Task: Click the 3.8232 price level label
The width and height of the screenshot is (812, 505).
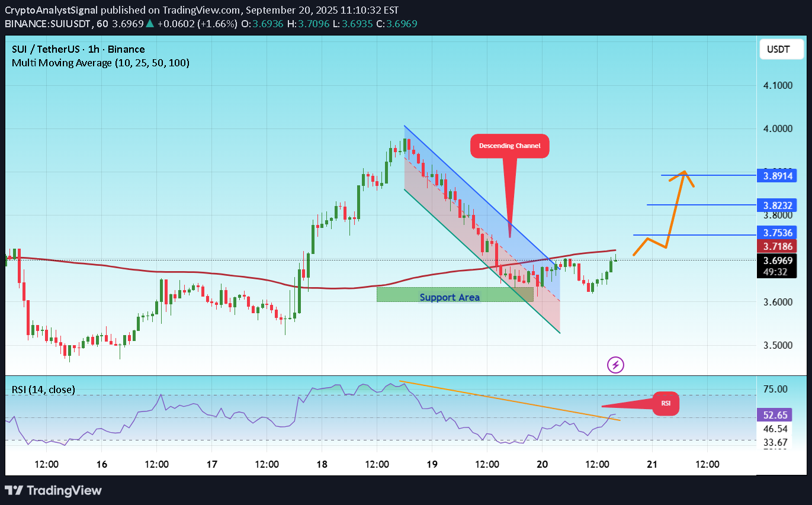Action: 778,205
